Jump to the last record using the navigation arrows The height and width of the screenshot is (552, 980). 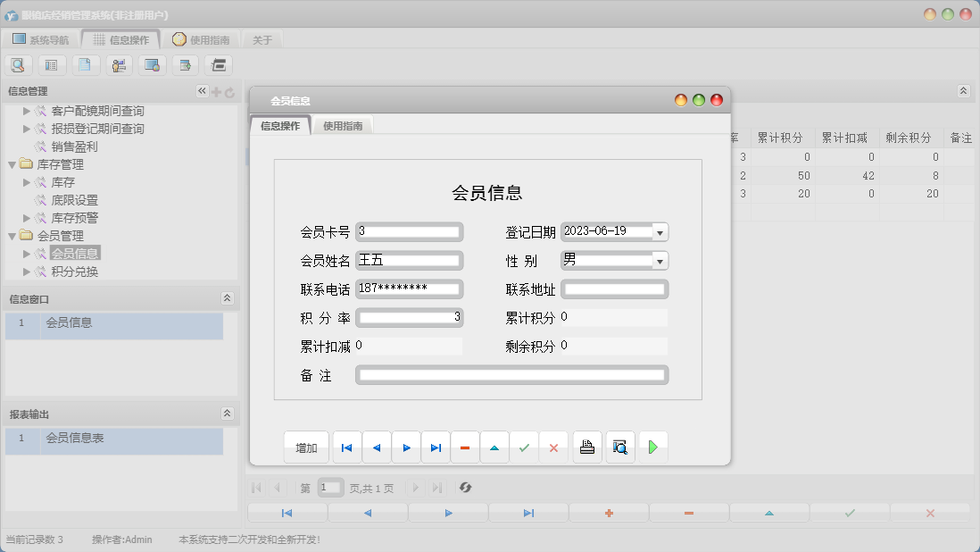point(436,447)
